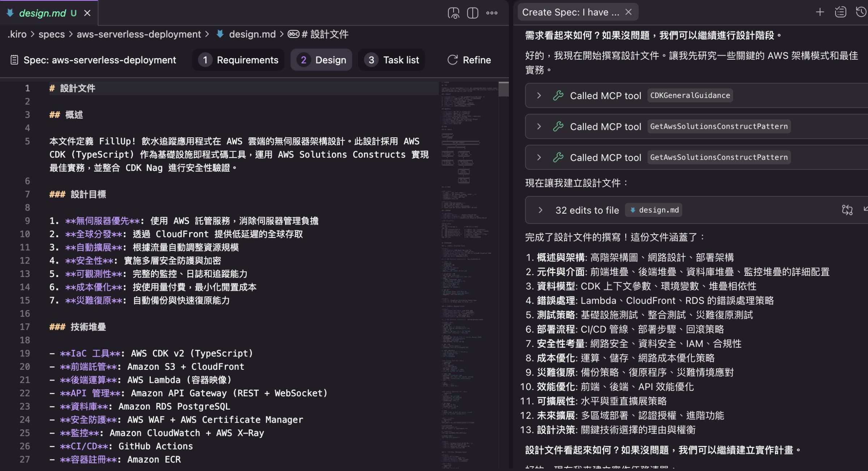Click the revert edits icon beside design.md edits
The height and width of the screenshot is (471, 868).
pos(847,210)
